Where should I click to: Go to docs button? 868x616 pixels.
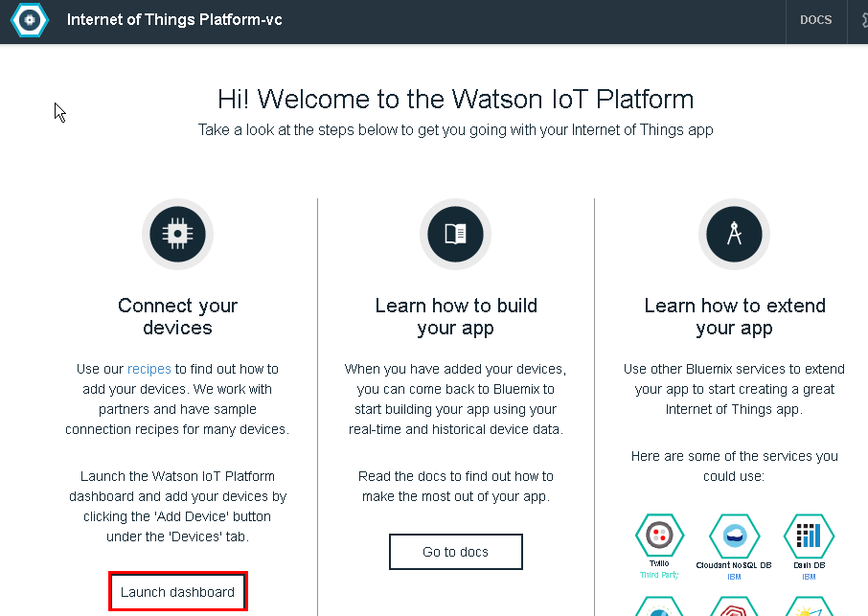[x=456, y=552]
